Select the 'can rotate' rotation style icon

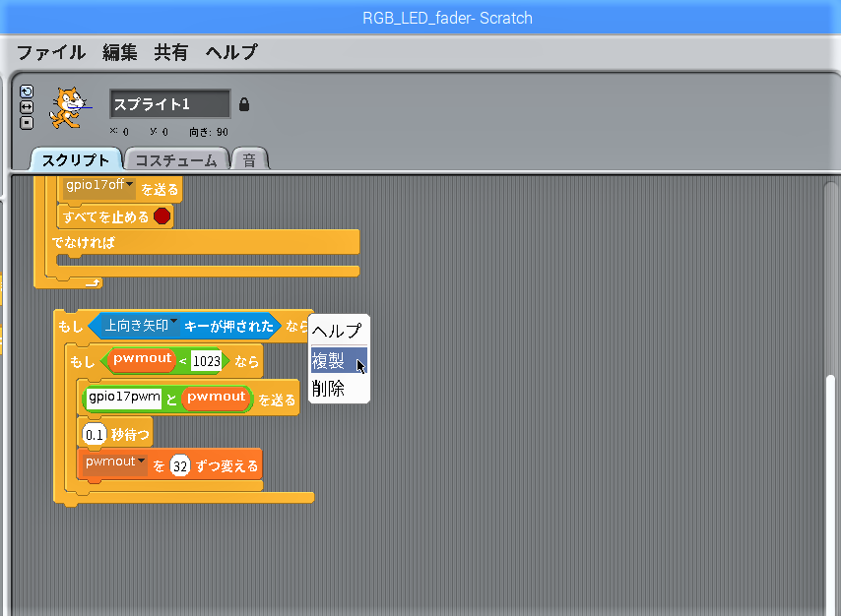(x=27, y=92)
